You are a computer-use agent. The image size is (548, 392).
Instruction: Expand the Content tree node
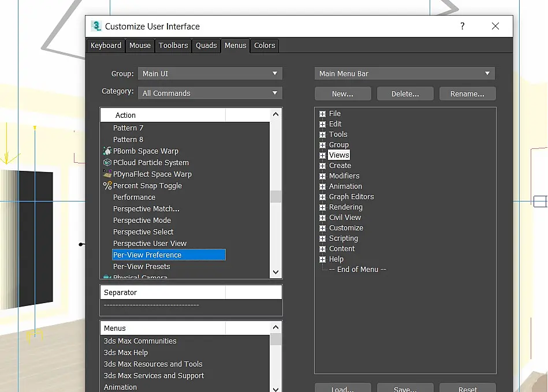coord(323,249)
